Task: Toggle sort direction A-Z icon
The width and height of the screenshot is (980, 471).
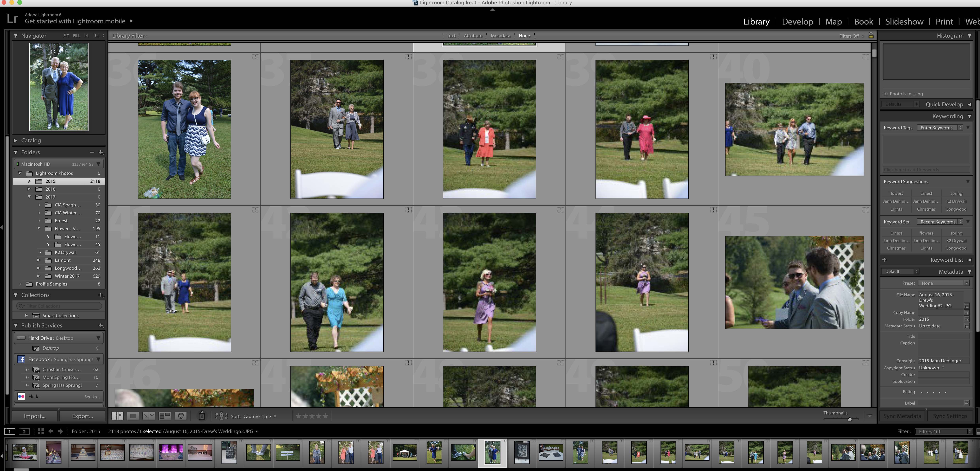Action: pyautogui.click(x=221, y=416)
